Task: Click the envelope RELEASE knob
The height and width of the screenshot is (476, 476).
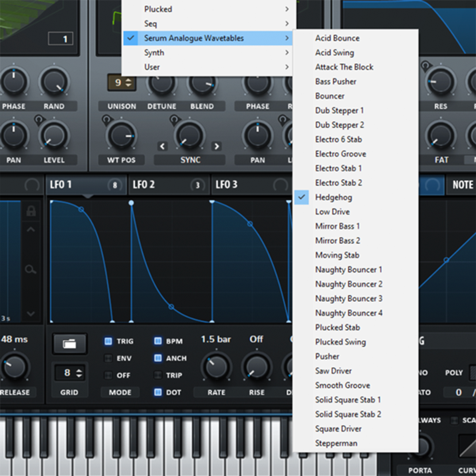Action: pos(15,367)
